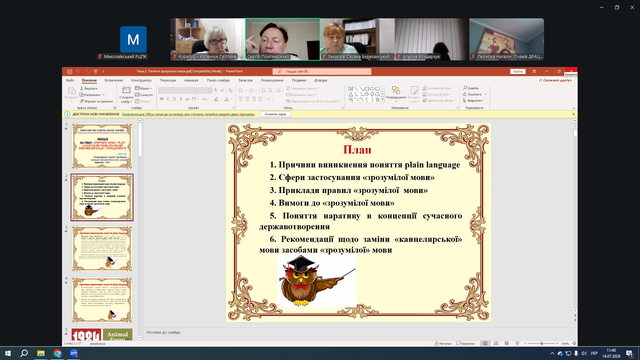
Task: Click Decrease Font Size icon
Action: point(222,90)
